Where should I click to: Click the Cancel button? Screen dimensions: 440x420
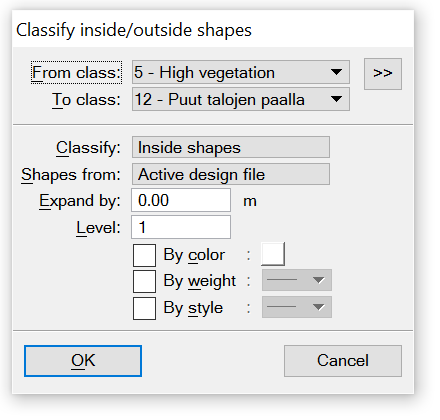(343, 361)
